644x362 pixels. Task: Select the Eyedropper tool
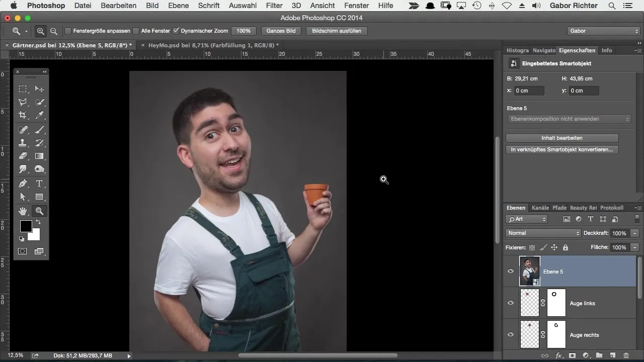coord(39,115)
